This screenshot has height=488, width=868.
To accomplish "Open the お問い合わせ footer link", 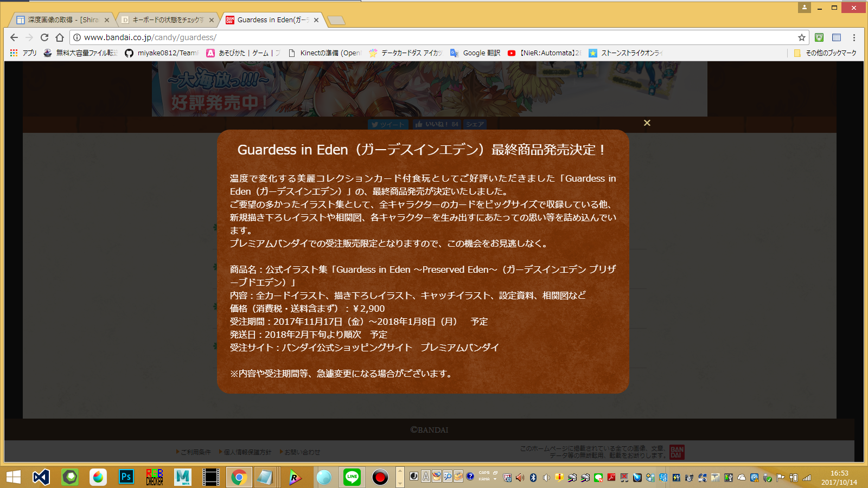I will click(x=300, y=452).
